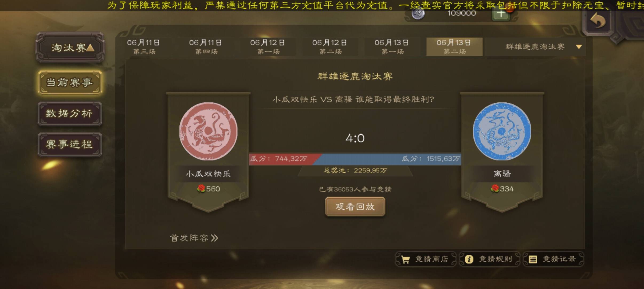This screenshot has width=644, height=289.
Task: Click the silver coin currency icon
Action: [418, 13]
